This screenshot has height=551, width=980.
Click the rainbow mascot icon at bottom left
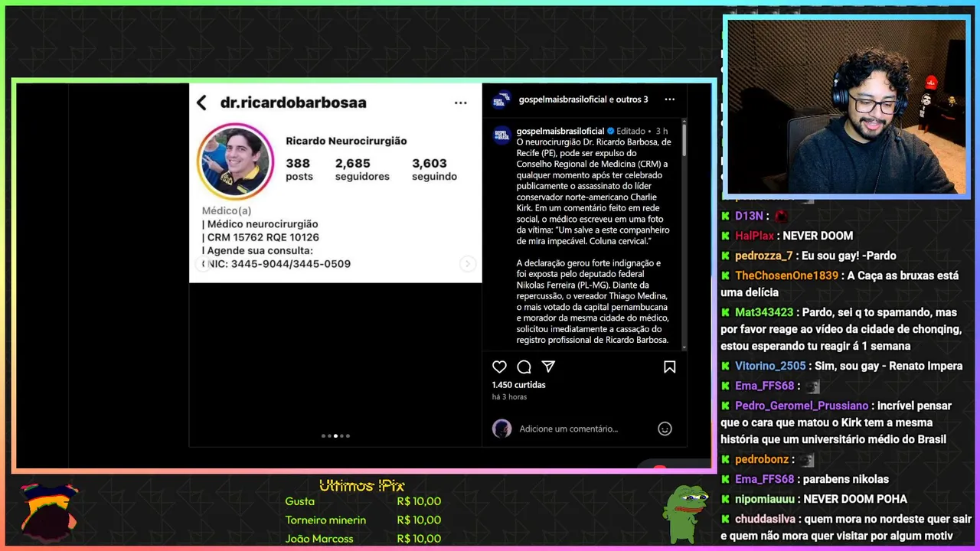coord(47,512)
